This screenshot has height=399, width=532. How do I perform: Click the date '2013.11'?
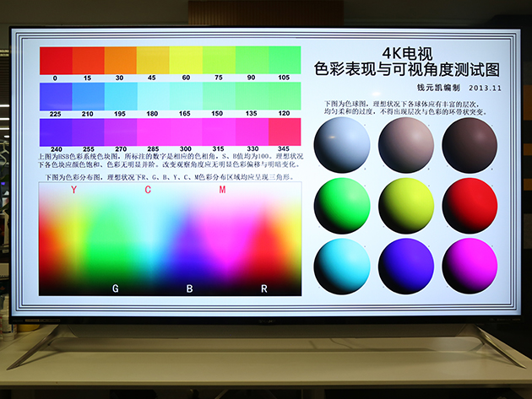tap(485, 88)
